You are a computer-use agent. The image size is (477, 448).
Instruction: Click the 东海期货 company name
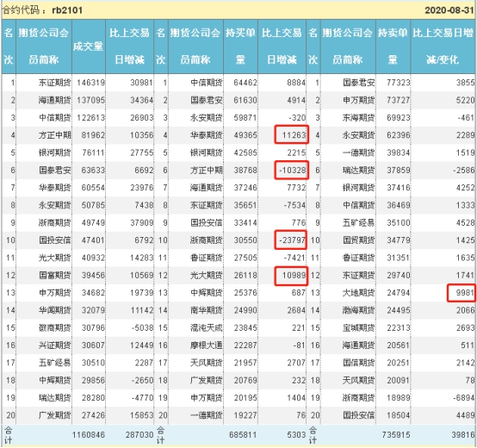tap(359, 117)
